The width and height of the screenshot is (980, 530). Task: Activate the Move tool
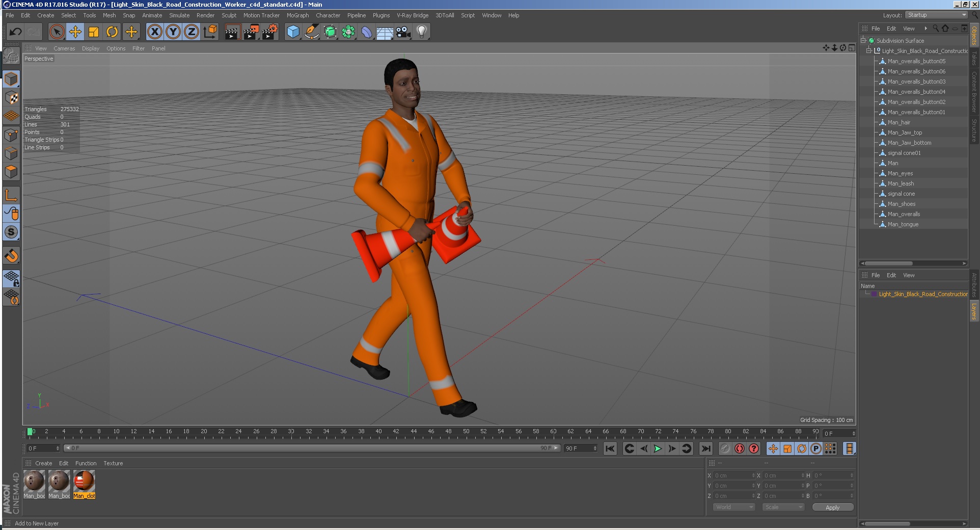(75, 32)
